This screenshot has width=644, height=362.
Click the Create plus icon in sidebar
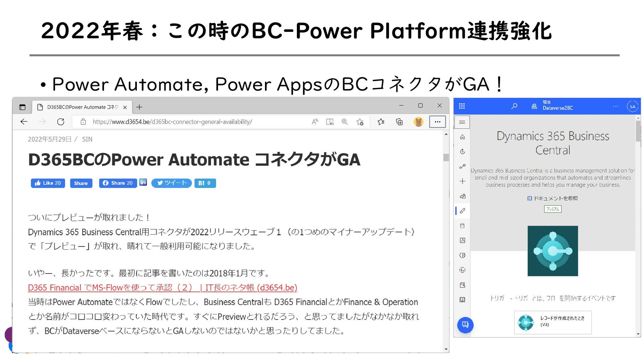click(462, 181)
